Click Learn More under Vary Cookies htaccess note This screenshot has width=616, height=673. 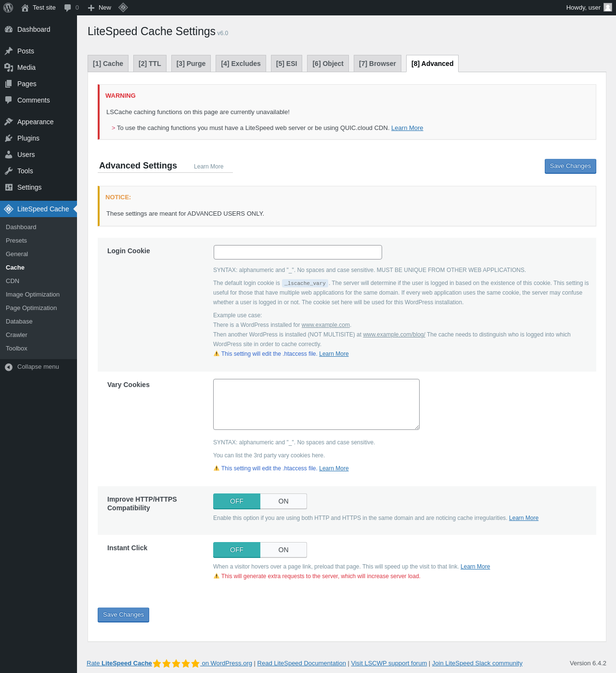334,468
